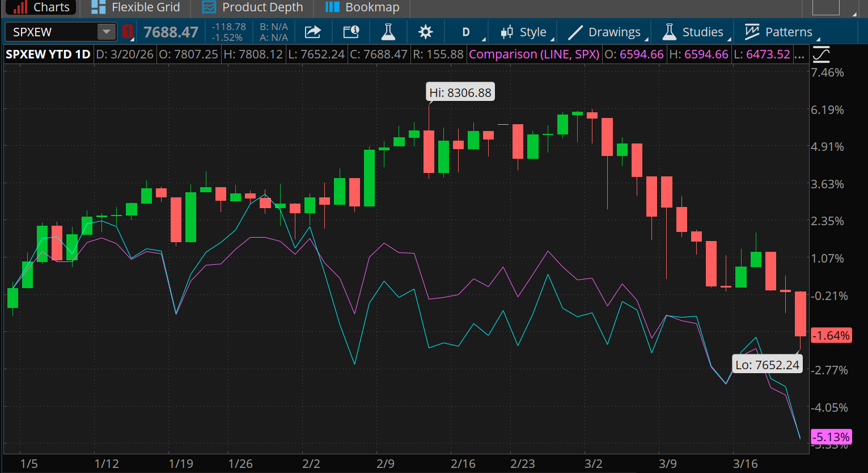Image resolution: width=868 pixels, height=473 pixels.
Task: Switch to the Flexible Grid tab
Action: point(136,7)
